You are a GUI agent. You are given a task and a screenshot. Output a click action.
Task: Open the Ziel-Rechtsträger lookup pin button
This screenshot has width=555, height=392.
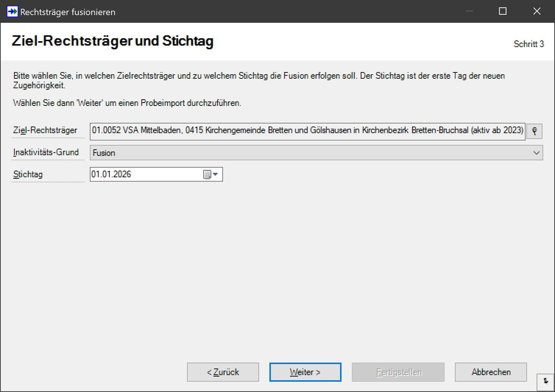point(534,131)
